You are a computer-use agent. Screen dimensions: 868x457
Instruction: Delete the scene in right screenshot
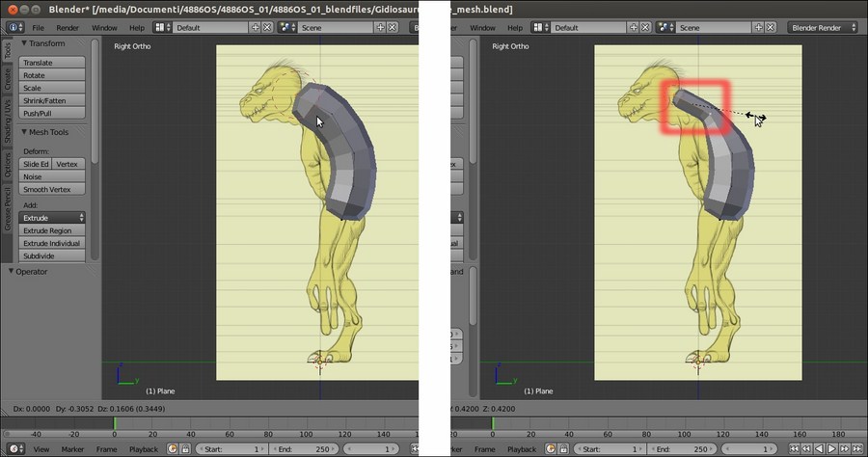tap(770, 27)
